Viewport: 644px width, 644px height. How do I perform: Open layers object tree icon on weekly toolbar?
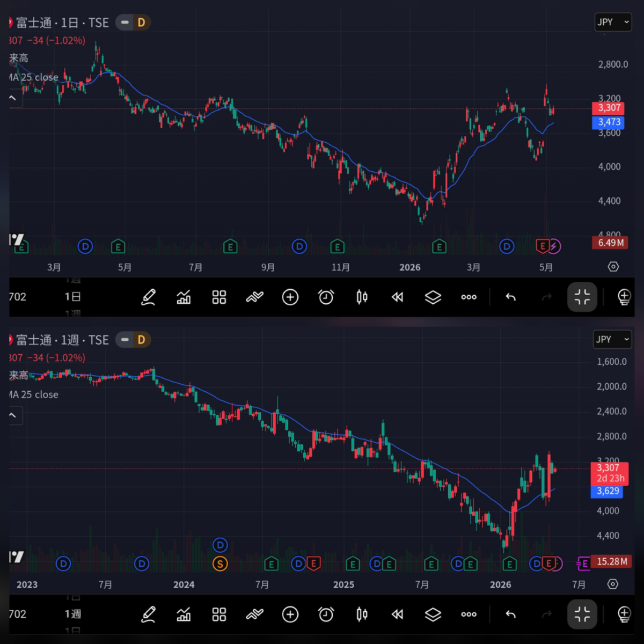click(x=433, y=614)
